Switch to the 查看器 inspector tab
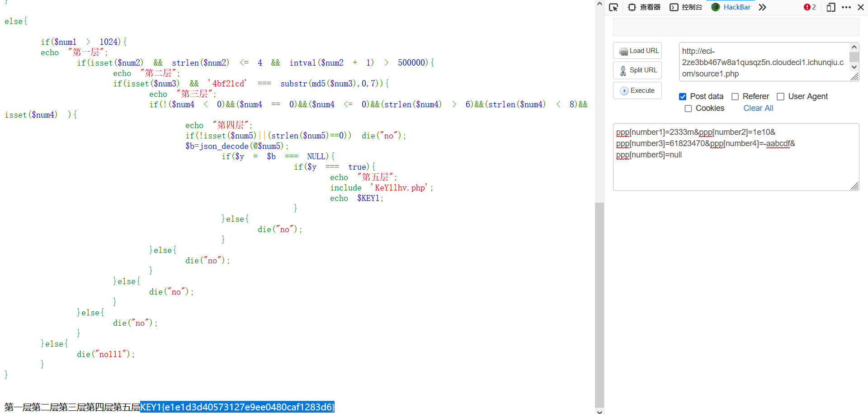The height and width of the screenshot is (414, 868). coord(645,7)
